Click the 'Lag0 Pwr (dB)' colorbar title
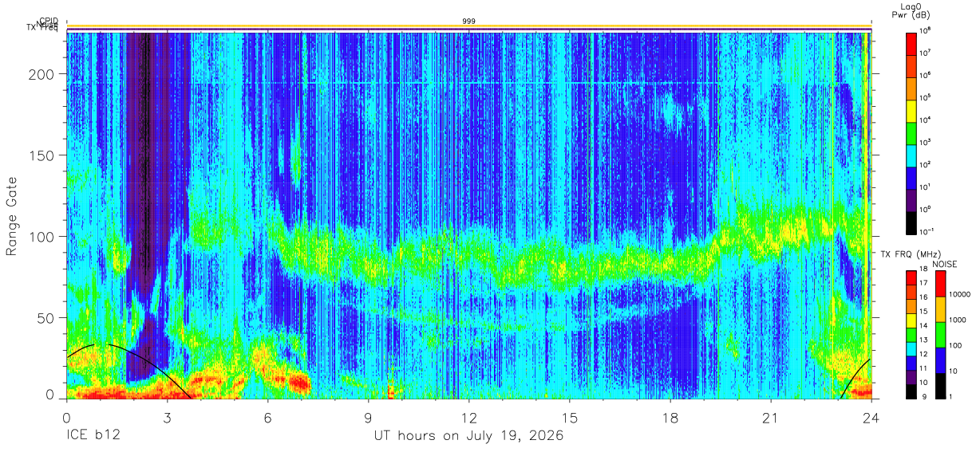980x452 pixels. 911,11
